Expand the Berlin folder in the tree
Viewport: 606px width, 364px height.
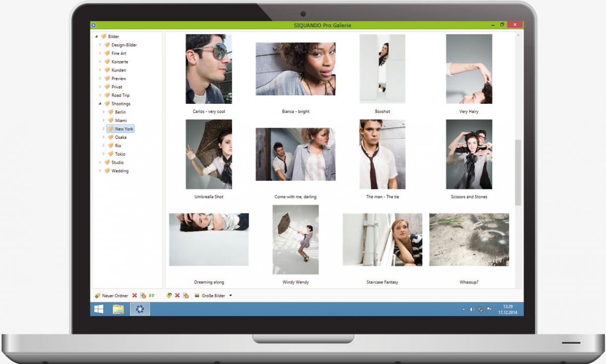tap(105, 112)
